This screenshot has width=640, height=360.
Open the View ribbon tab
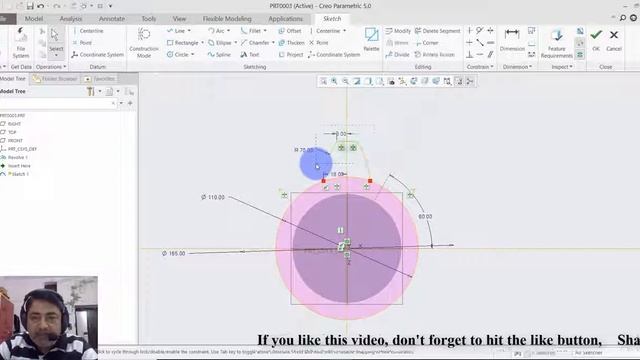click(179, 19)
